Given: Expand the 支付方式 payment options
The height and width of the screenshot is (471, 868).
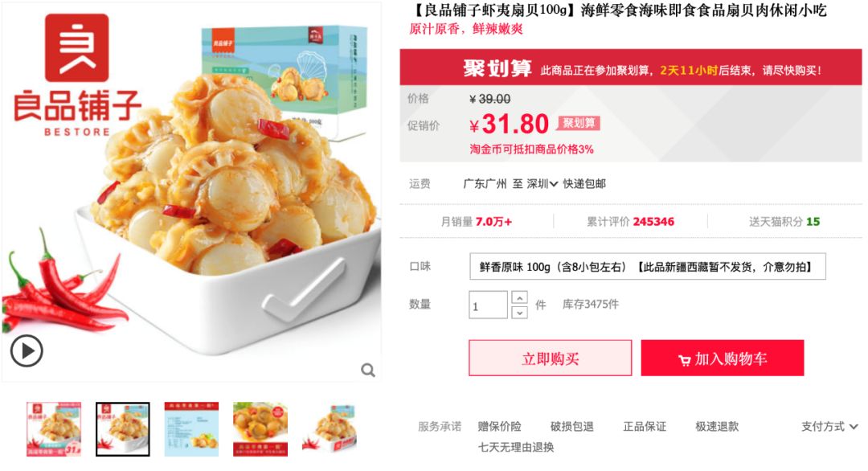Looking at the screenshot, I should coord(829,426).
